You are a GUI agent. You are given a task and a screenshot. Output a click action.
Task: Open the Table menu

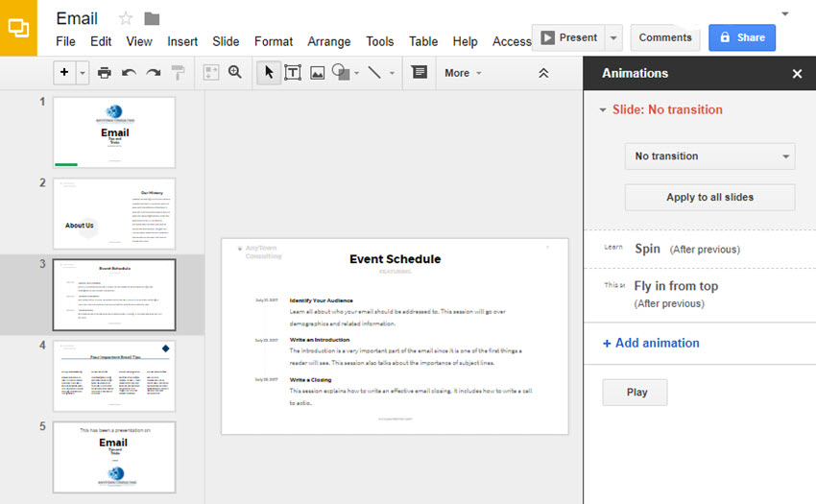click(423, 41)
